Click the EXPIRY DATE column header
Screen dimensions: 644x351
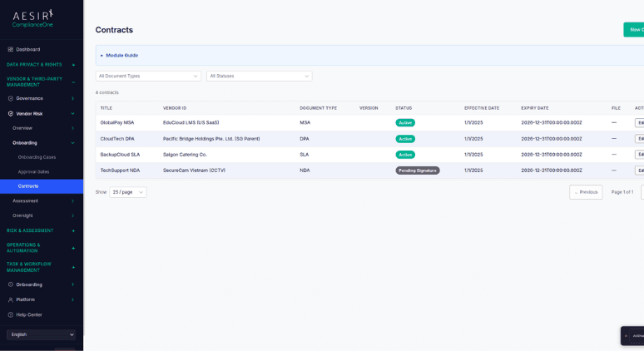535,108
